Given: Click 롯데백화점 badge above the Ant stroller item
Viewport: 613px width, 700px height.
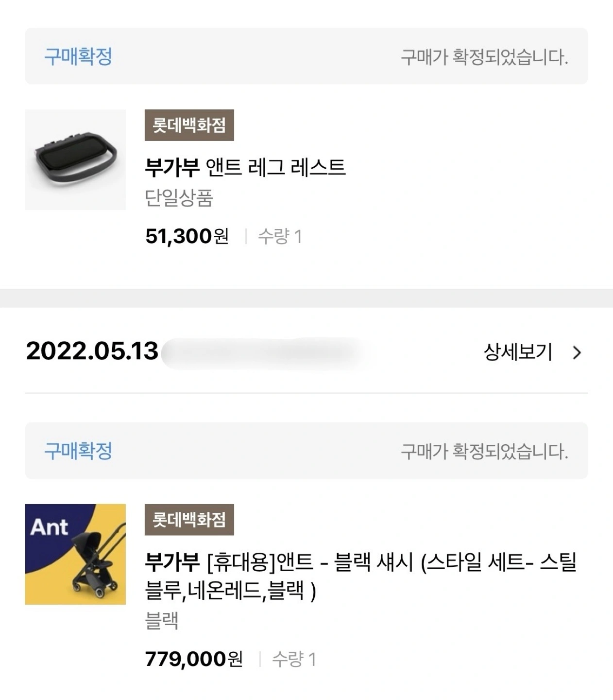Looking at the screenshot, I should coord(189,520).
